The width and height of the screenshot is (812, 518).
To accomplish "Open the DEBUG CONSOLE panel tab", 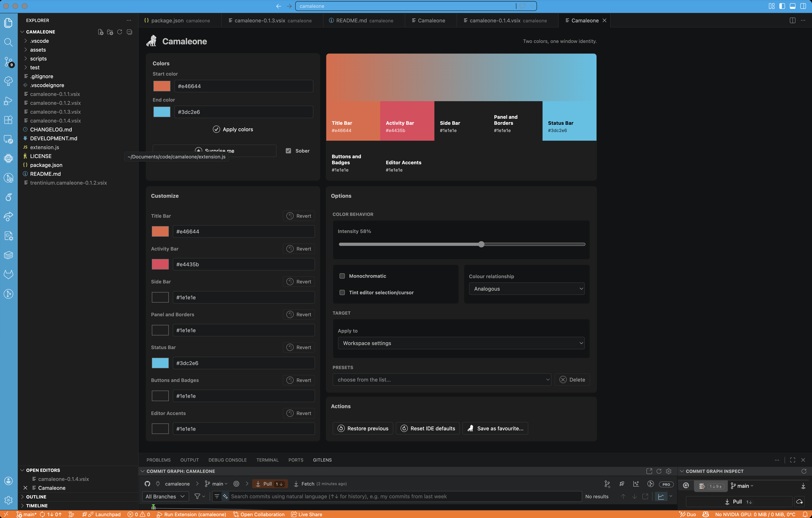I will click(x=228, y=460).
